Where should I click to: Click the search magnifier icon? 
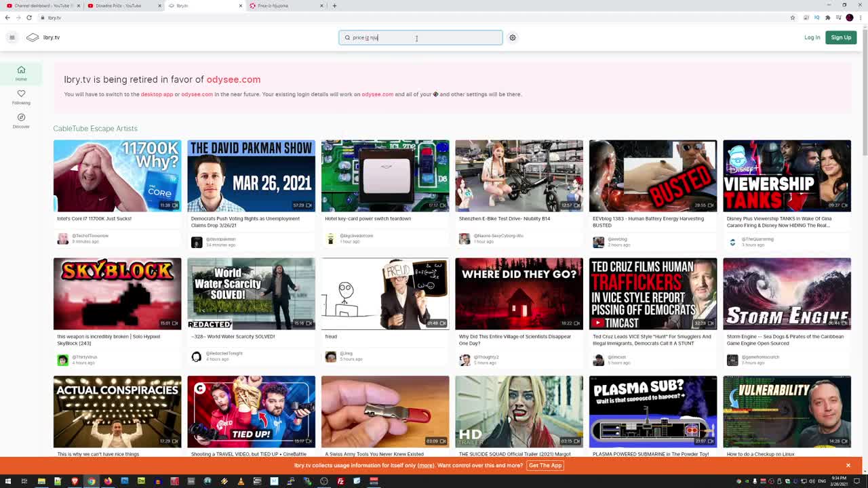click(x=347, y=38)
